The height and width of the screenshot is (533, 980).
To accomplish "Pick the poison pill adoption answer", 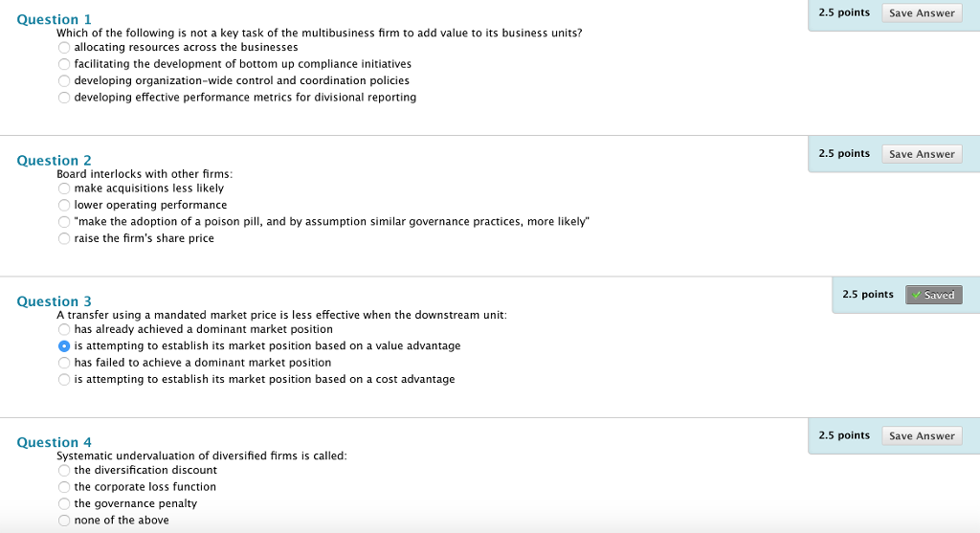I will (x=64, y=222).
